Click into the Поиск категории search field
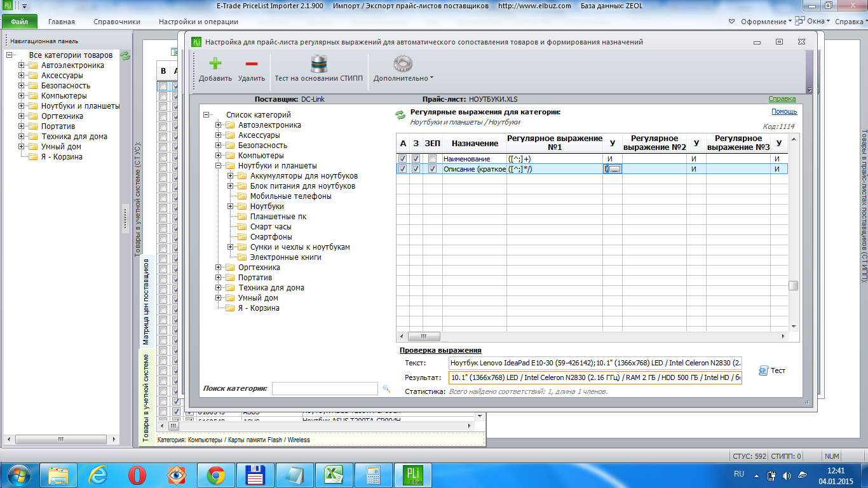The height and width of the screenshot is (488, 868). (325, 388)
